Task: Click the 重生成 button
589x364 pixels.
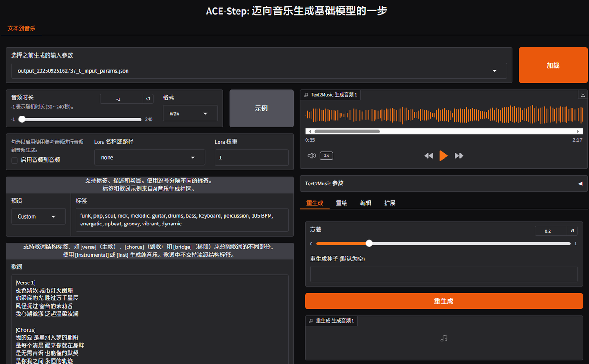Action: click(444, 301)
